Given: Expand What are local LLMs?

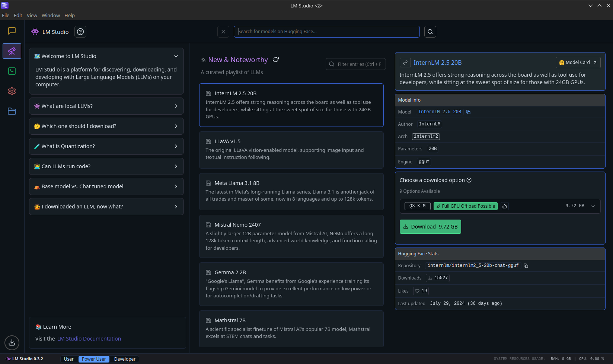Looking at the screenshot, I should pos(106,106).
